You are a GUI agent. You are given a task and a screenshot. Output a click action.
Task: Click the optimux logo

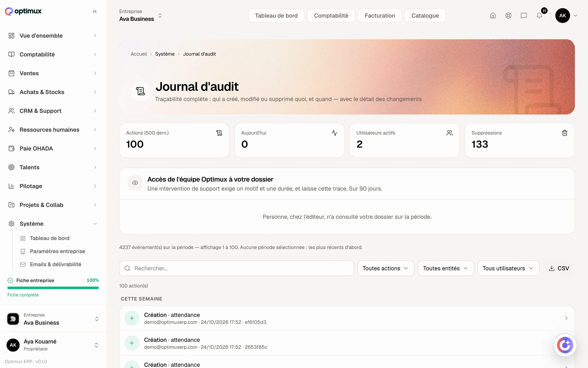23,11
